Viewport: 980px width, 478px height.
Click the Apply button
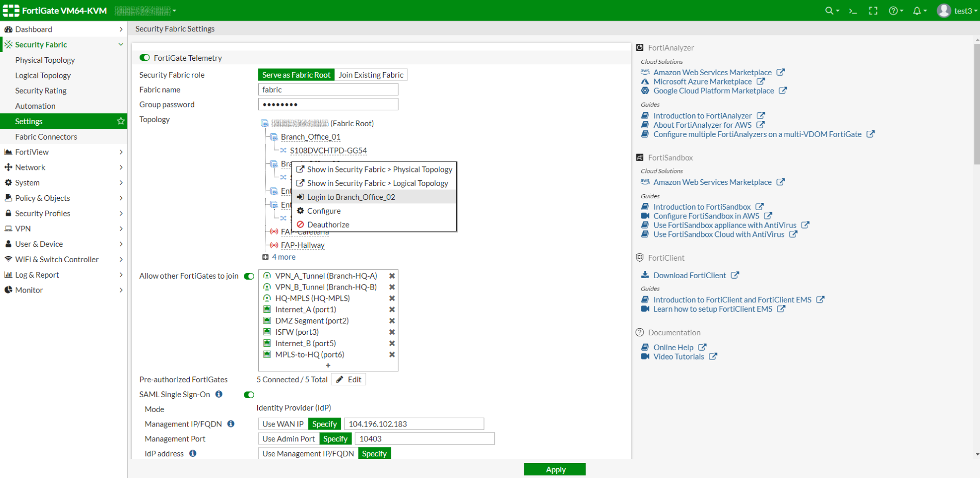tap(555, 469)
